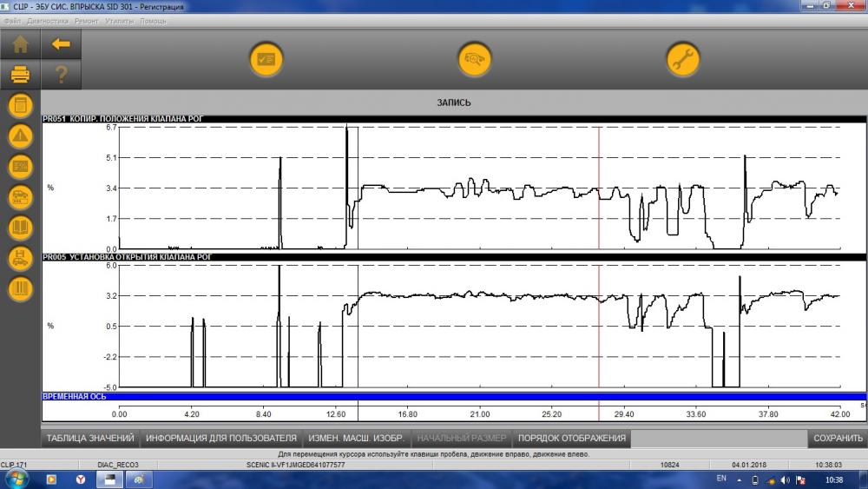The width and height of the screenshot is (868, 489).
Task: Click СОХРАНИТЬ button
Action: tap(838, 438)
